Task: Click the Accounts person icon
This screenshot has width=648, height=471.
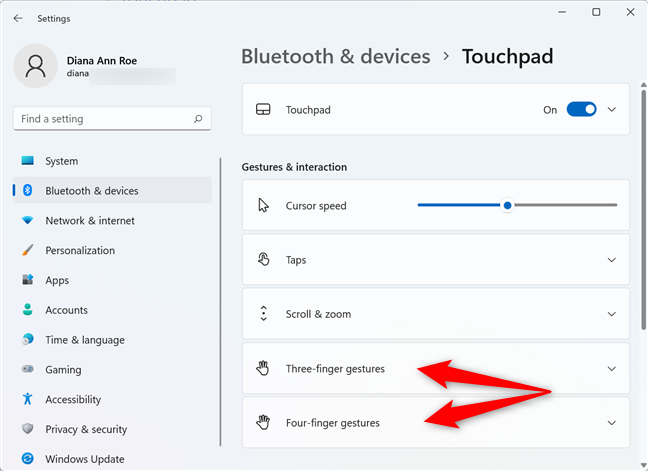Action: [28, 309]
